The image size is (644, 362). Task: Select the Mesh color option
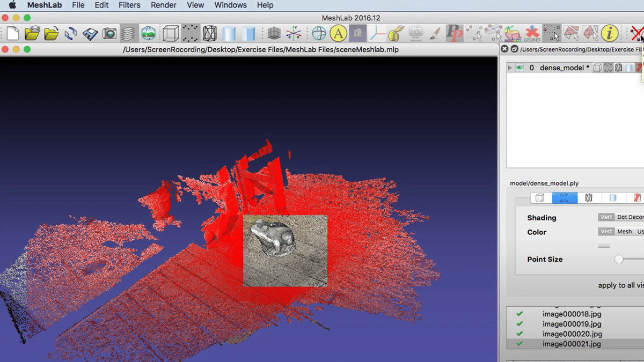(x=624, y=232)
